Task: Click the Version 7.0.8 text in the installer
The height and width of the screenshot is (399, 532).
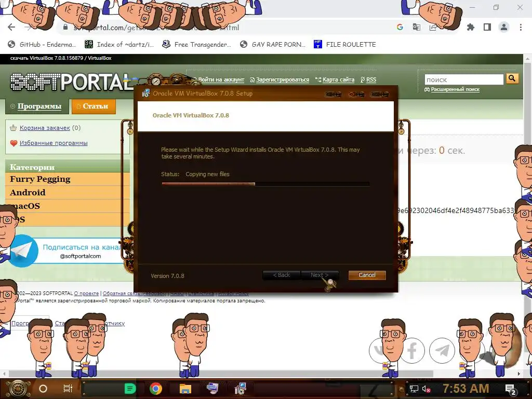Action: point(167,276)
